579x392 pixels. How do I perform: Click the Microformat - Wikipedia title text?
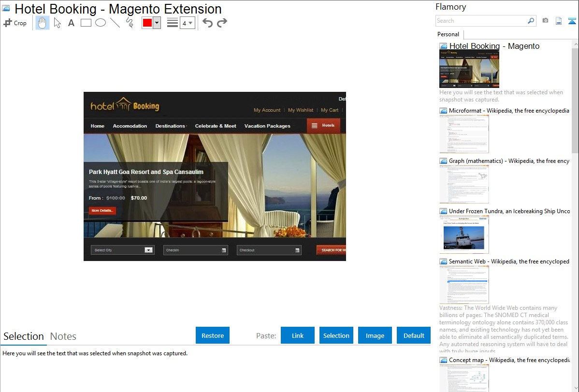pos(509,111)
